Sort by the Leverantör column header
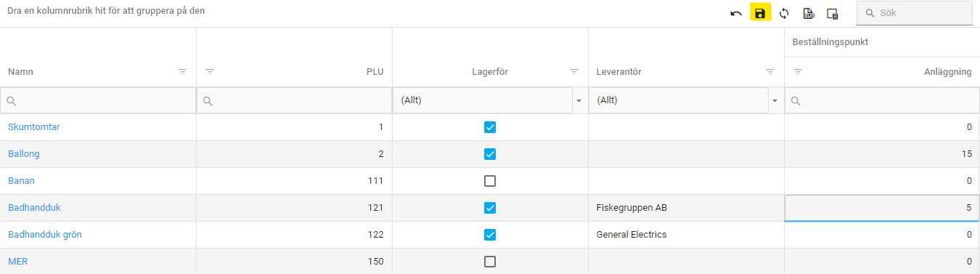The width and height of the screenshot is (980, 274). coord(618,72)
